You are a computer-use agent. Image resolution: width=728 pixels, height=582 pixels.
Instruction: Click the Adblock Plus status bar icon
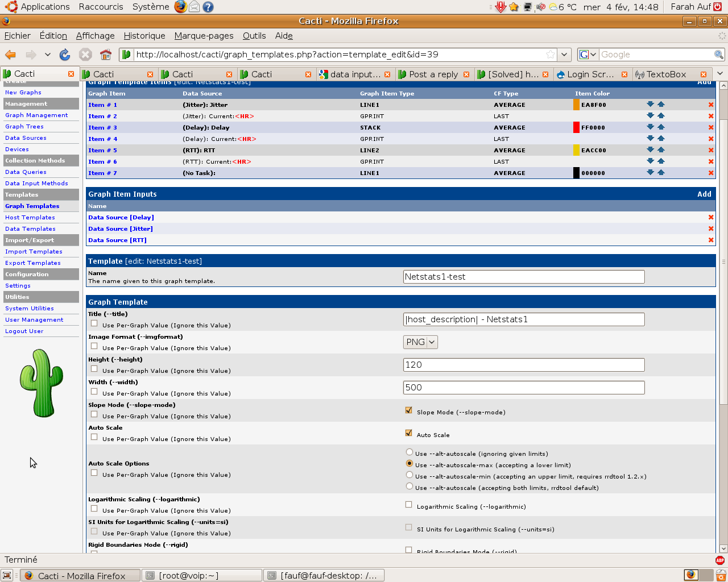pos(719,560)
